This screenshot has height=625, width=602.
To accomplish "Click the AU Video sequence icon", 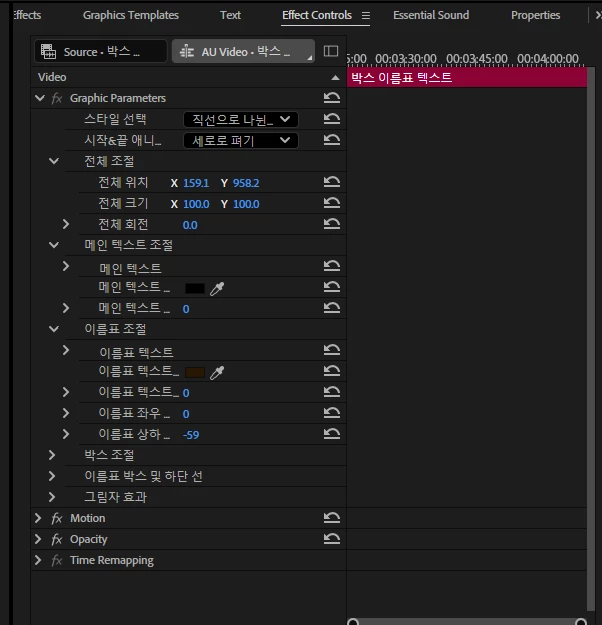I will 187,52.
